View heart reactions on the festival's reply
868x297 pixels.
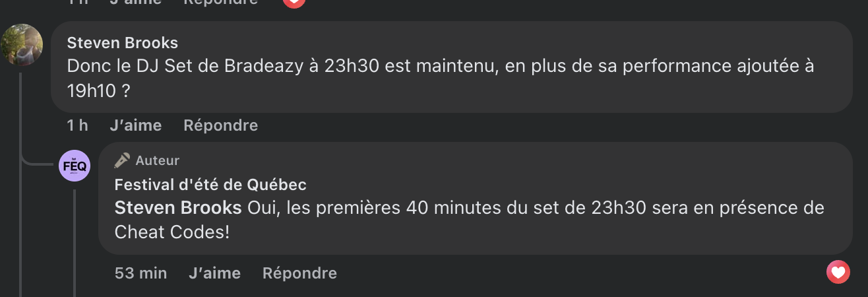click(838, 272)
